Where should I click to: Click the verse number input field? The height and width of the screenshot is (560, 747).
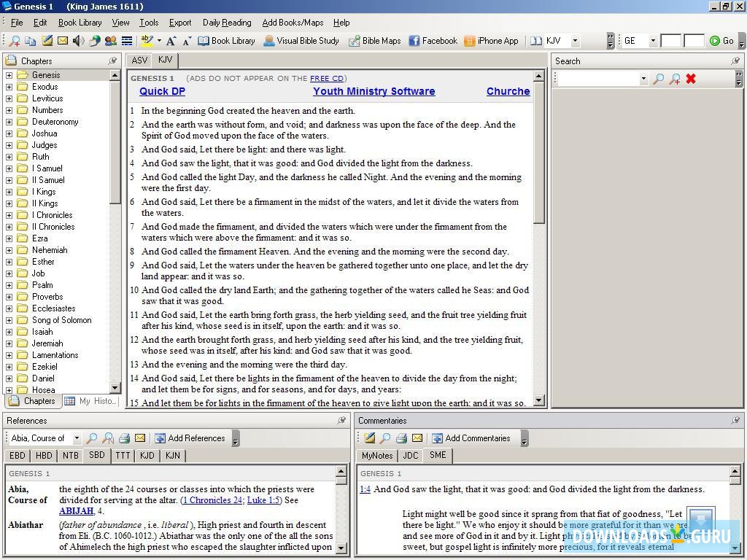pyautogui.click(x=694, y=41)
